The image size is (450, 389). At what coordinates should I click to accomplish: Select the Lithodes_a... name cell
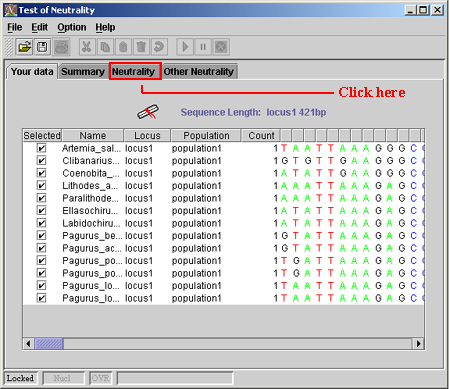pyautogui.click(x=92, y=186)
